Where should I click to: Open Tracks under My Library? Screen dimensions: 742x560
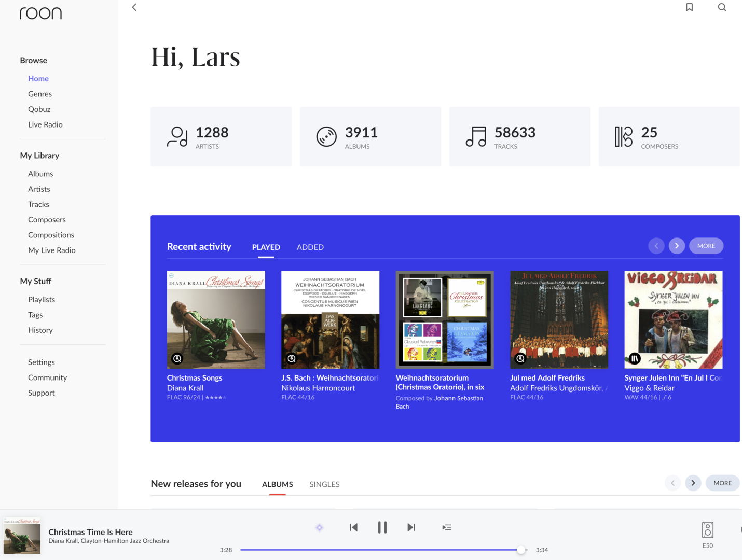tap(38, 204)
